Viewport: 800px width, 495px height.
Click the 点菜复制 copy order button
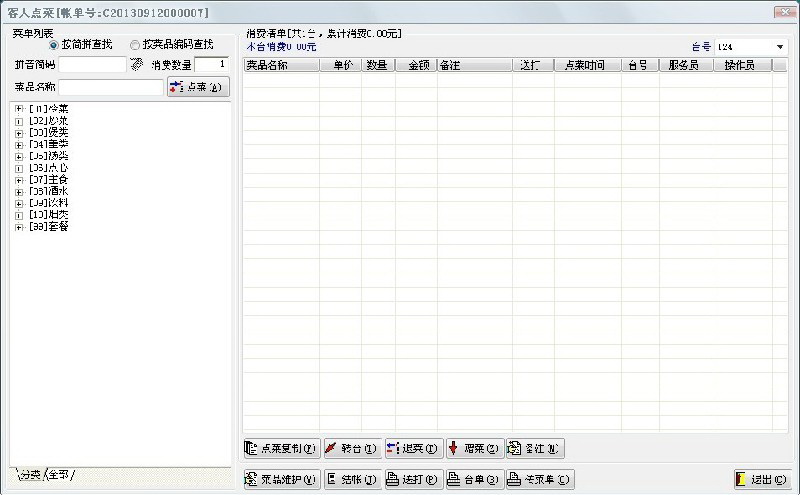pyautogui.click(x=282, y=449)
